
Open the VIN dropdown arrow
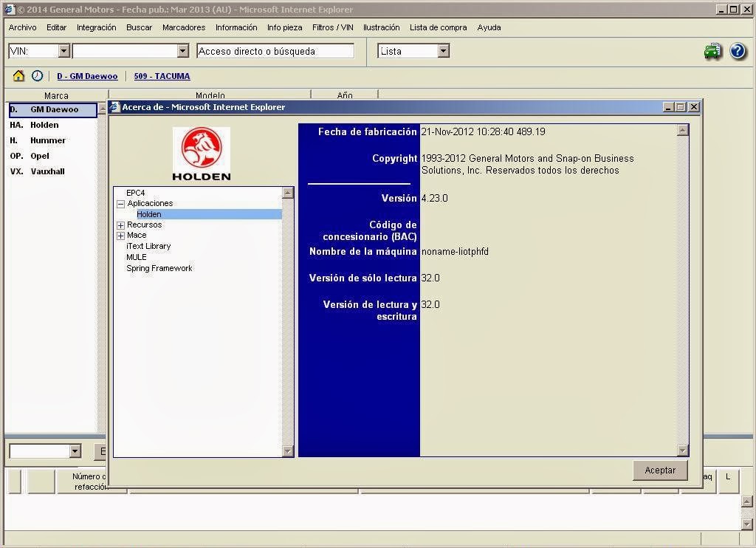(x=64, y=51)
